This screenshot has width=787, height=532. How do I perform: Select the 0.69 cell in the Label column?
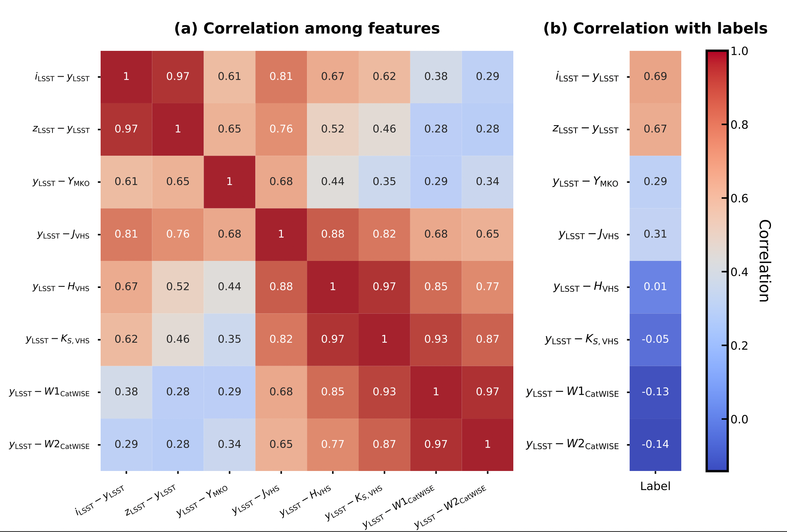click(x=655, y=77)
